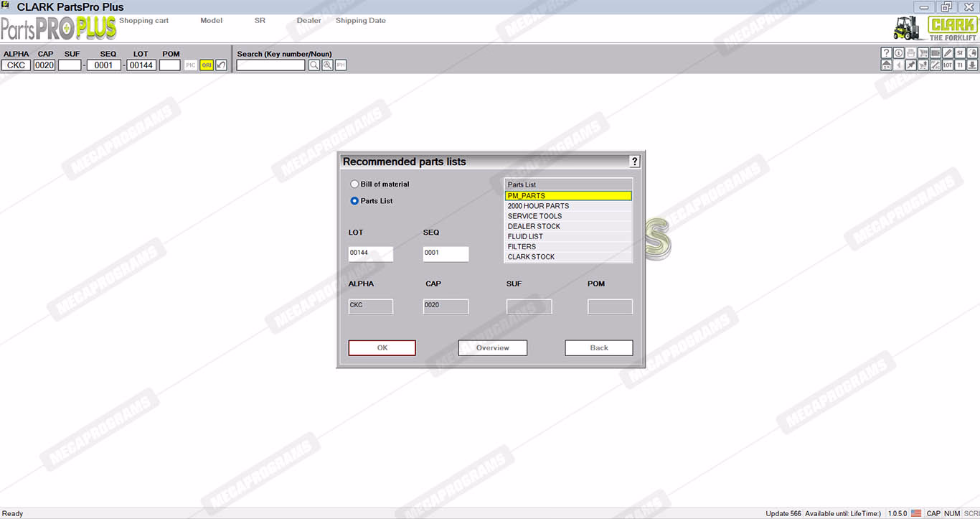
Task: Click the Search key number input field
Action: [x=270, y=65]
